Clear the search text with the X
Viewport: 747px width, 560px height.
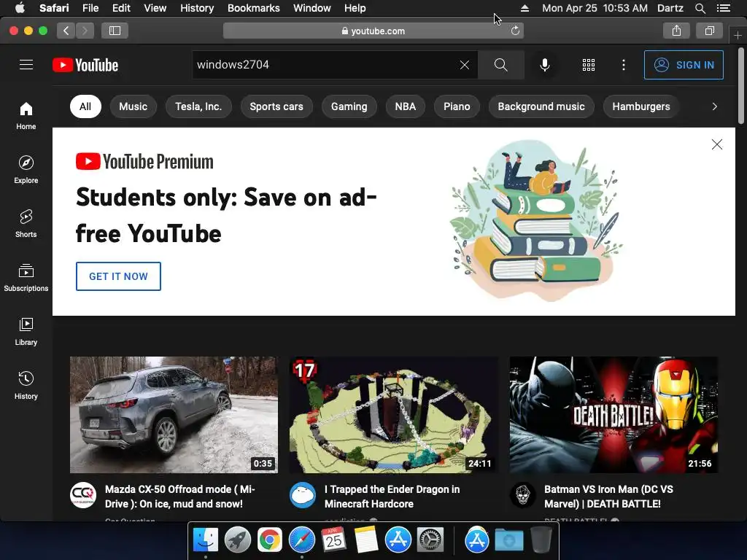(465, 65)
